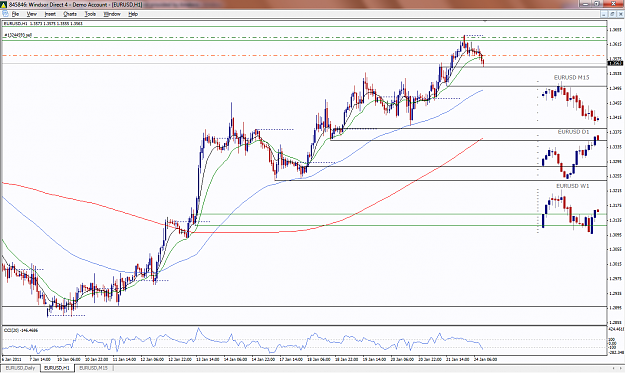Click the 24 Jan 06:00 time axis label
Viewport: 625px width, 373px height.
(485, 359)
